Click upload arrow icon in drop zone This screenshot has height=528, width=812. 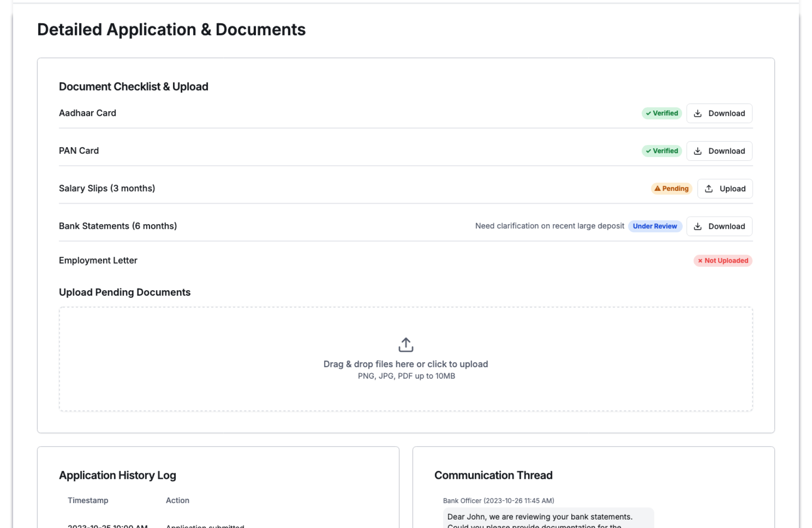406,344
